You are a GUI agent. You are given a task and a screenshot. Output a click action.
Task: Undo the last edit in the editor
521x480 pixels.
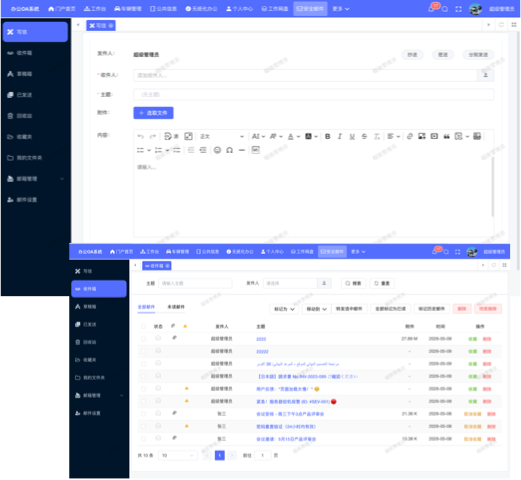click(x=140, y=136)
